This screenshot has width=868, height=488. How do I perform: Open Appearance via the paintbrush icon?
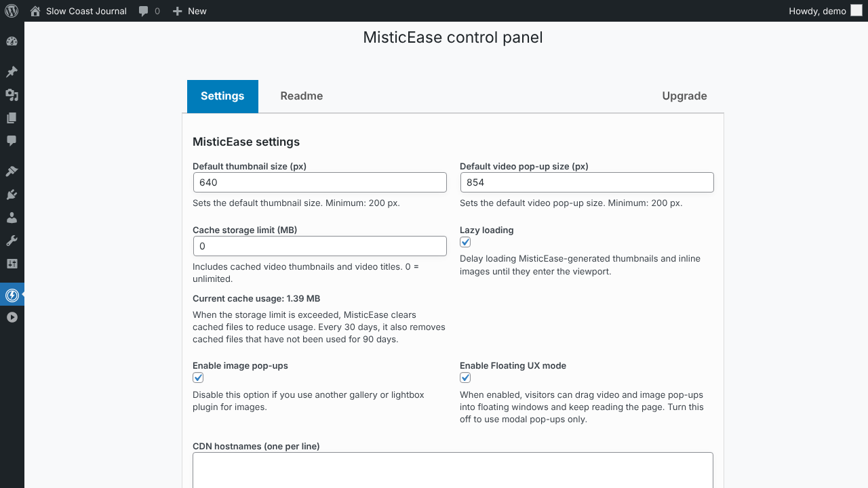(x=12, y=171)
